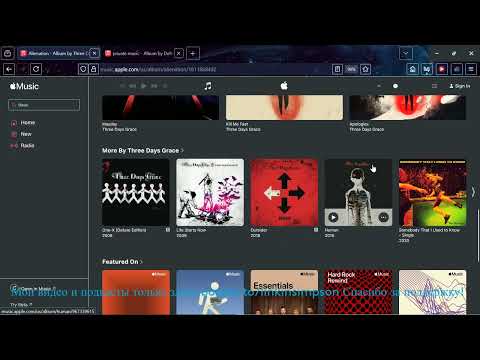This screenshot has height=360, width=480.
Task: Click the Life Starts Now title link
Action: [x=191, y=230]
